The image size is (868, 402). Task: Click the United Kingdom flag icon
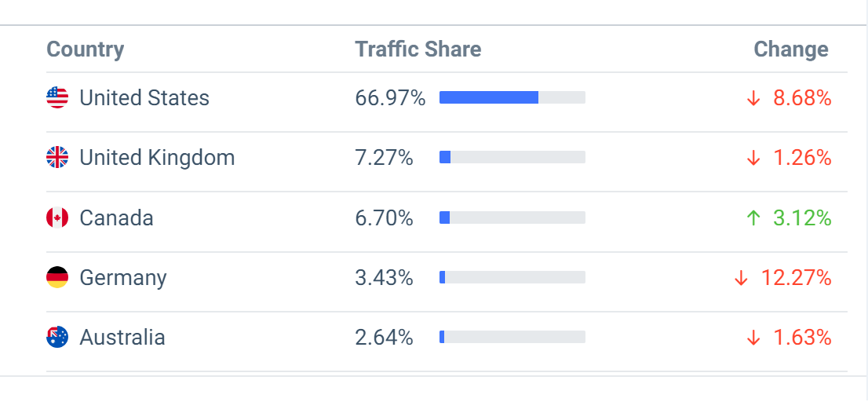pyautogui.click(x=57, y=158)
